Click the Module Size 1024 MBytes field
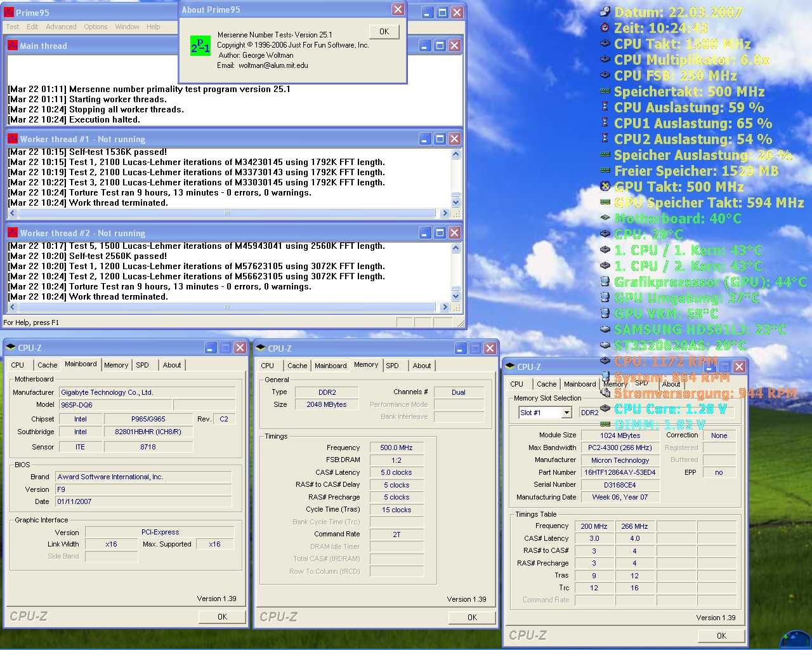Image resolution: width=812 pixels, height=650 pixels. pyautogui.click(x=620, y=435)
